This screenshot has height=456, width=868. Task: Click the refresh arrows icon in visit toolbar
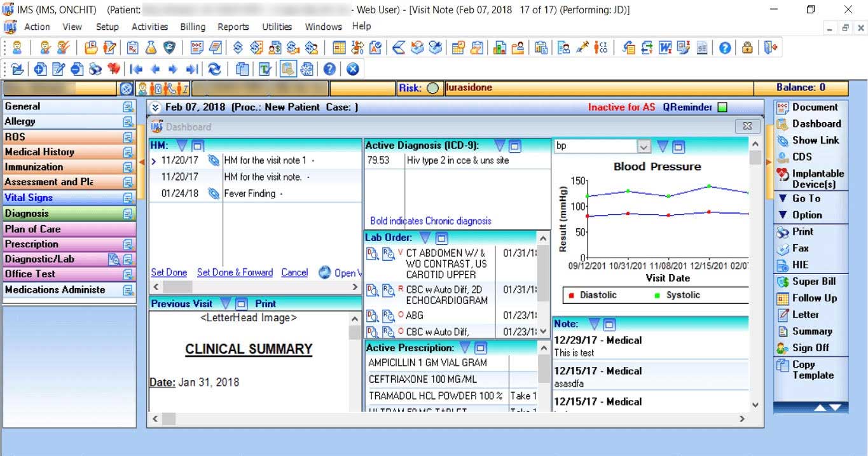click(214, 69)
